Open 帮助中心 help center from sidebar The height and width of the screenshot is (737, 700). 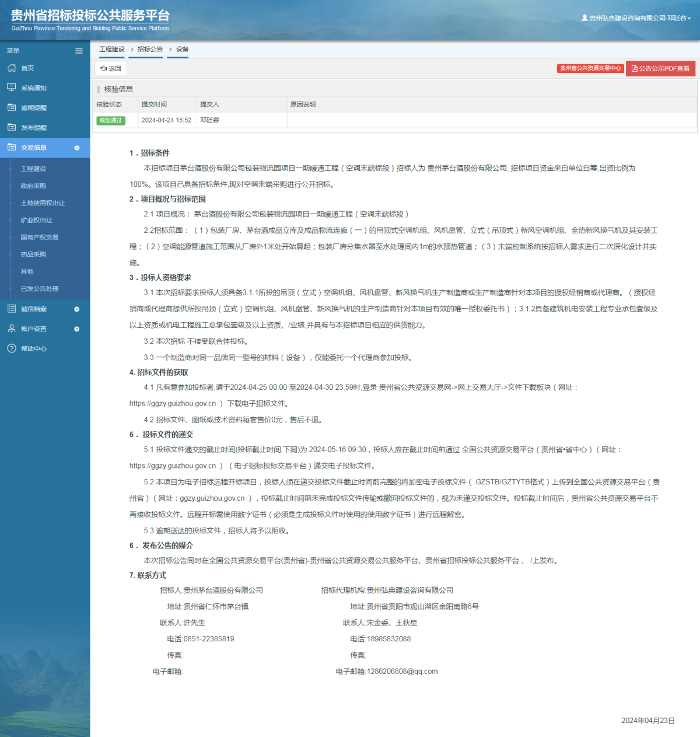[x=11, y=348]
